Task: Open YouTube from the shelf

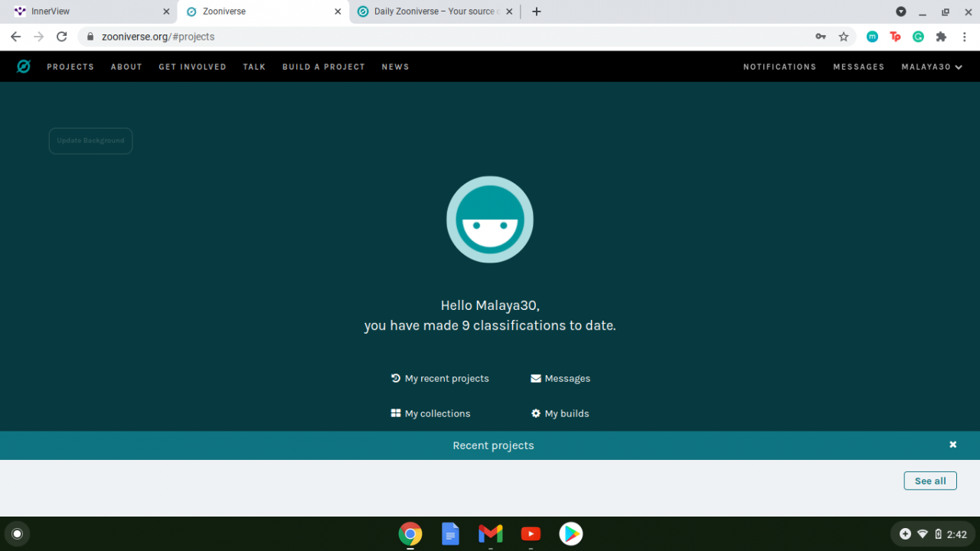Action: [531, 533]
